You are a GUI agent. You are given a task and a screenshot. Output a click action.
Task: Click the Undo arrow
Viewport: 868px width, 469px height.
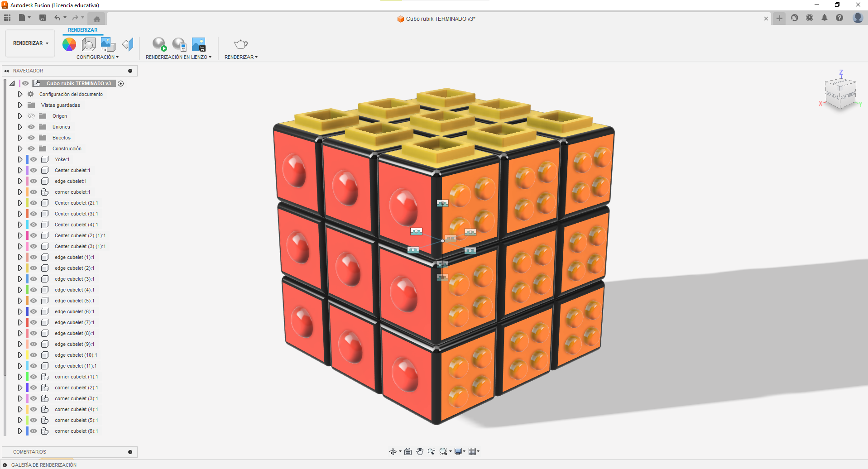58,18
